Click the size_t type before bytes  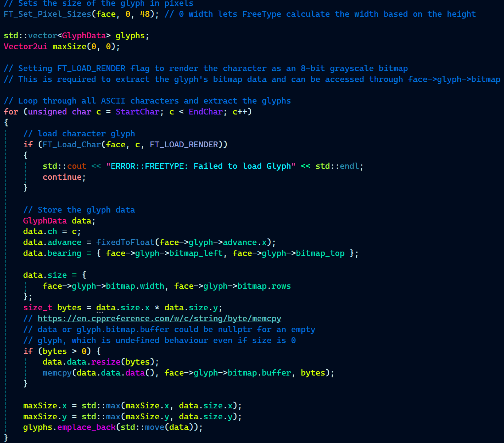click(x=38, y=308)
